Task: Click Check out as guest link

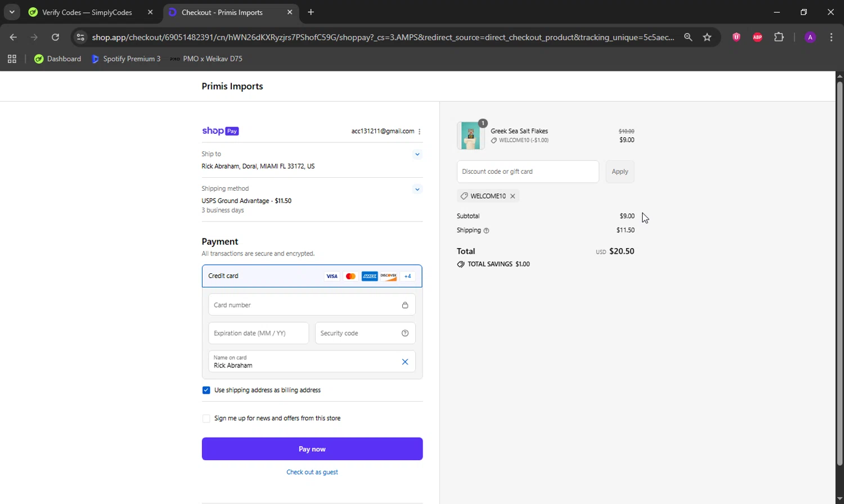Action: [x=312, y=472]
